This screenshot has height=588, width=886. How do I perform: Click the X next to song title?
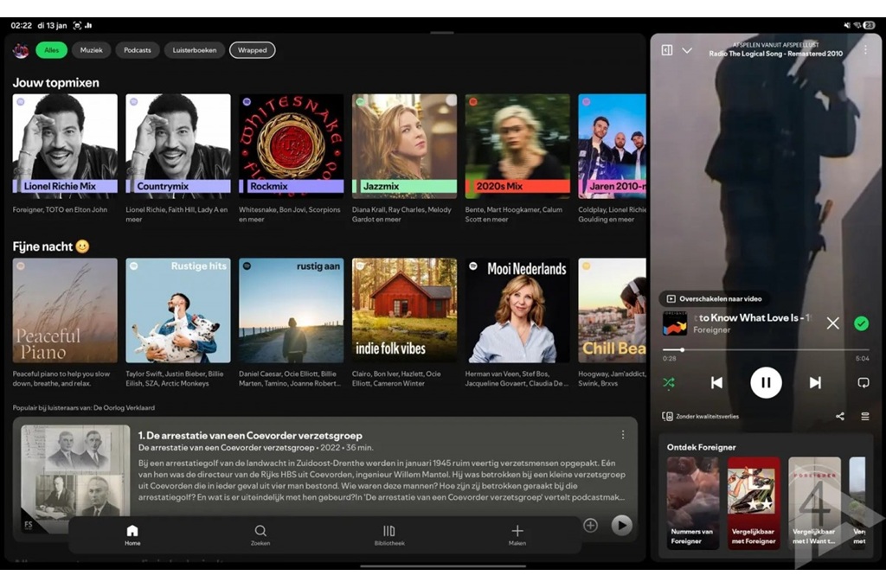(832, 323)
